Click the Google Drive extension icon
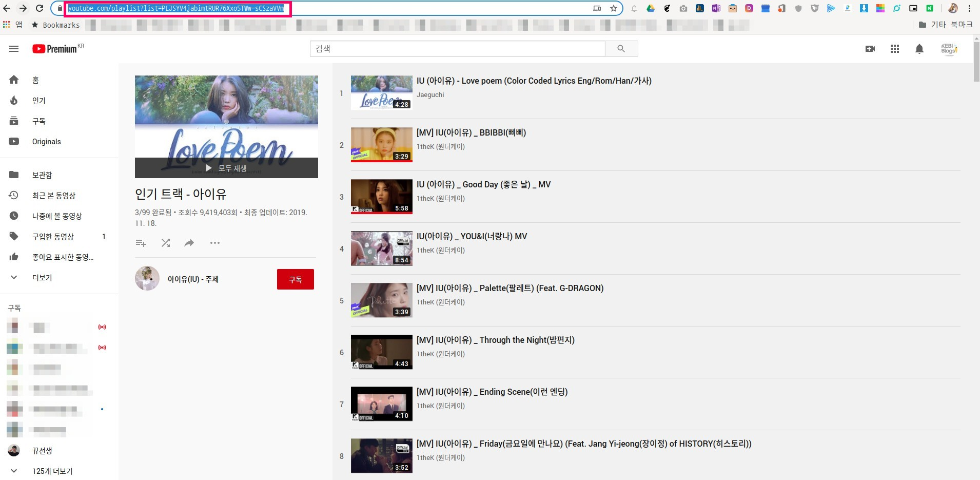The image size is (980, 480). [x=651, y=8]
